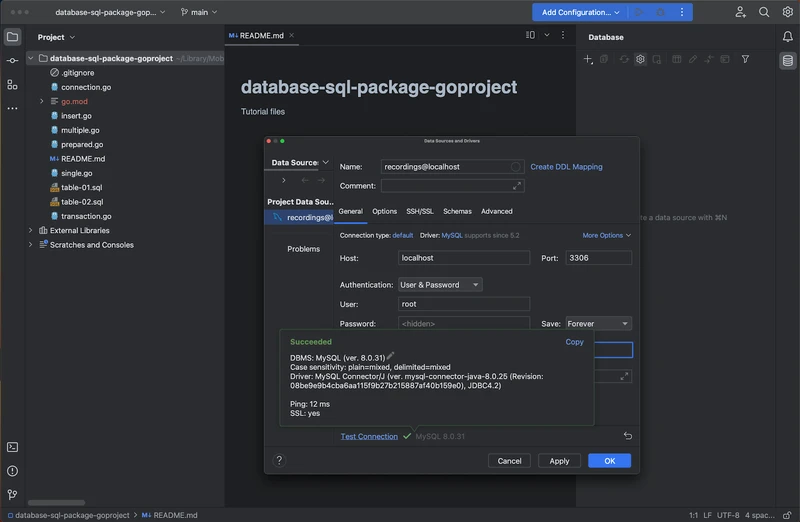Open the Database tool window icon
800x522 pixels.
(787, 61)
